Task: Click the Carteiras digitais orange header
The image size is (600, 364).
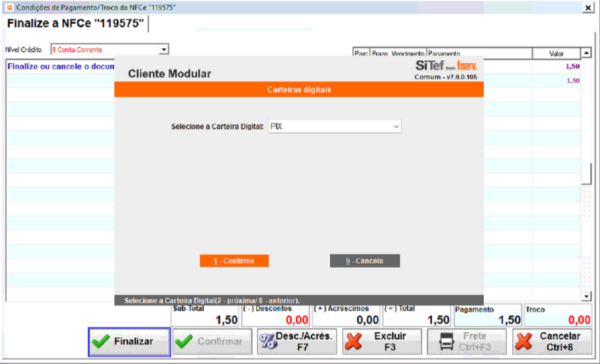Action: click(298, 90)
